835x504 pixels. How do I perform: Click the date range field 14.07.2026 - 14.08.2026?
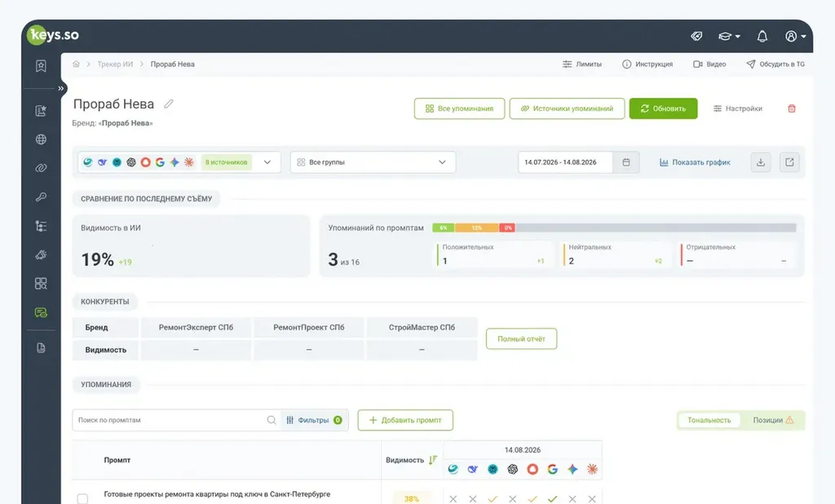click(566, 162)
